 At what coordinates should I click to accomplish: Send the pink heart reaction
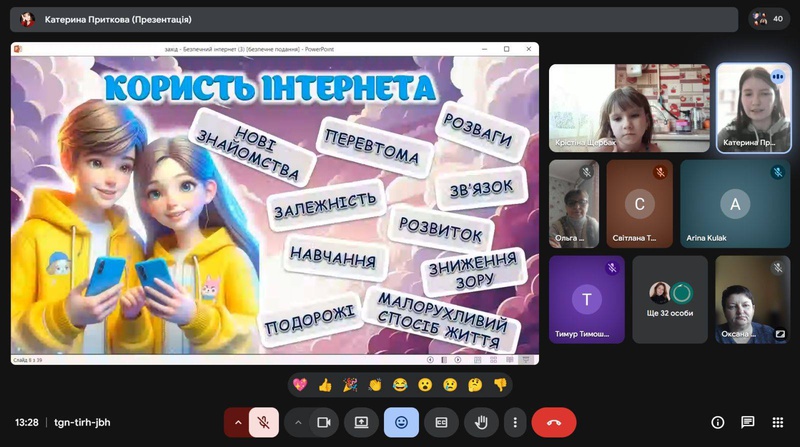pyautogui.click(x=299, y=384)
